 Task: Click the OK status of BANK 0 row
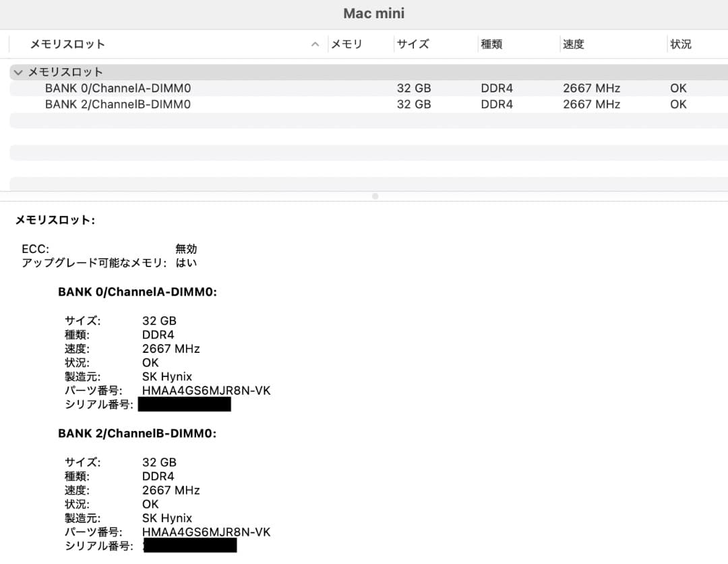[x=677, y=88]
